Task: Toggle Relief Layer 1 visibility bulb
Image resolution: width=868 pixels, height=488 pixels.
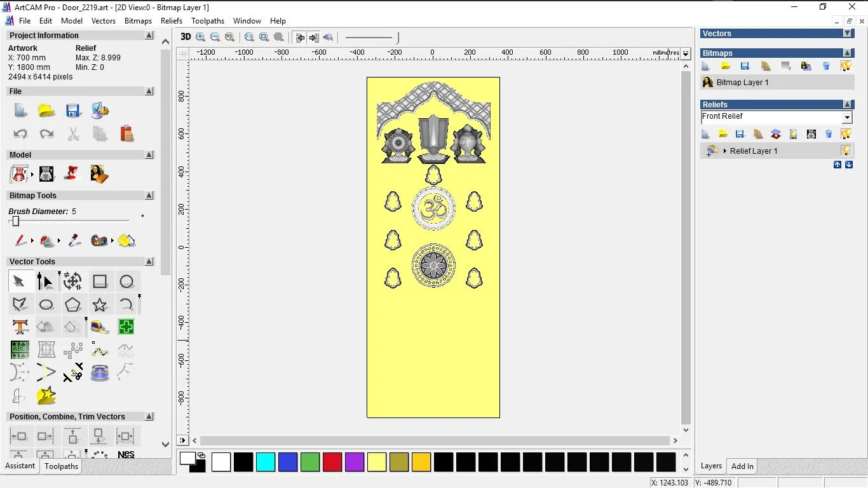Action: click(846, 151)
